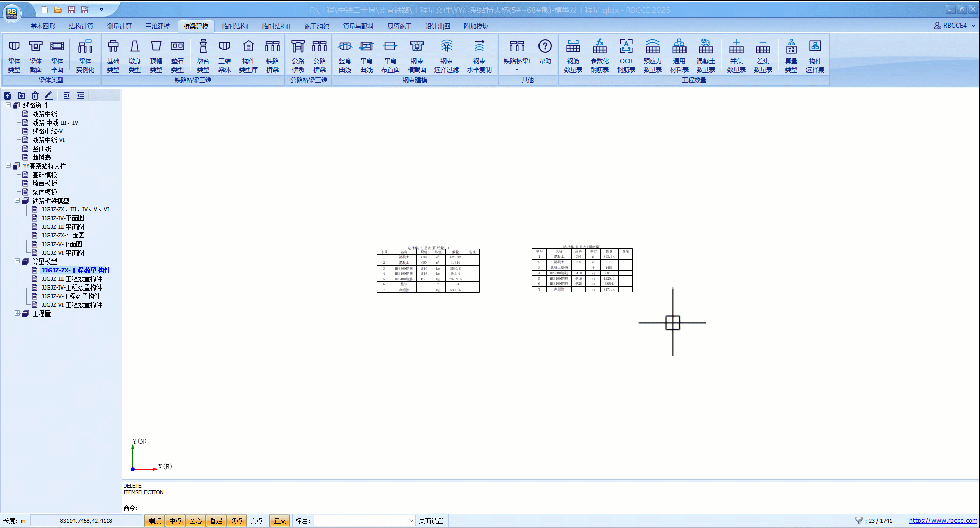The image size is (980, 528).
Task: Click the OCR 钢筋表 icon
Action: pos(626,55)
